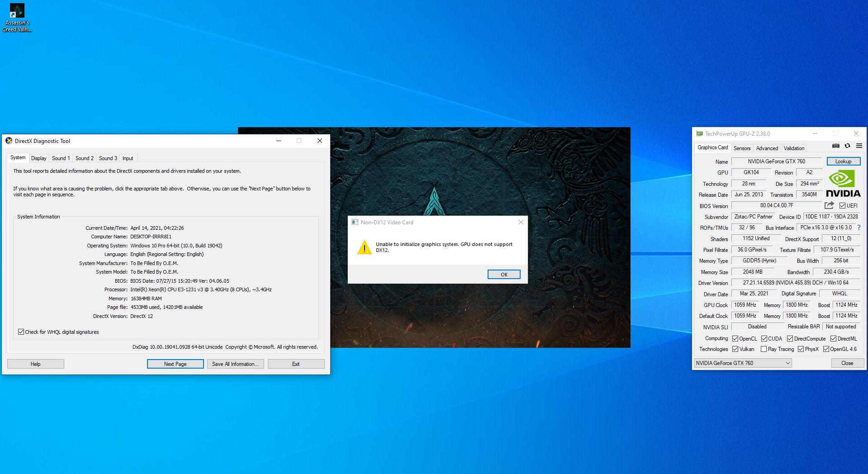Click Next Page button
Viewport: 868px width, 474px height.
tap(175, 364)
